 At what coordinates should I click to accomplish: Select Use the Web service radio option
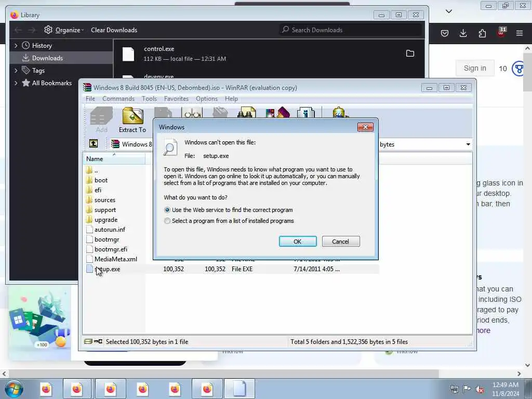pos(167,210)
